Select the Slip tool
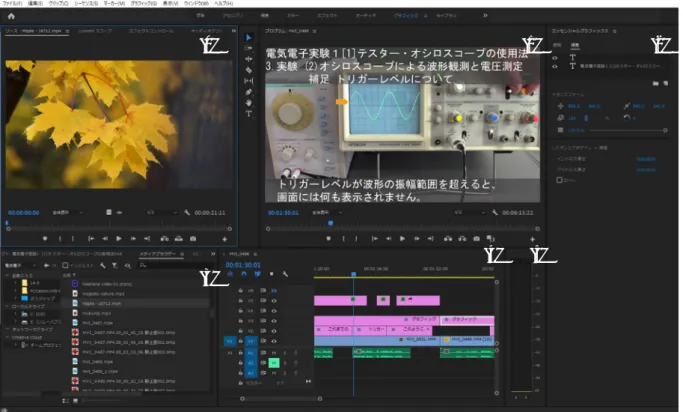683x412 pixels. [249, 81]
